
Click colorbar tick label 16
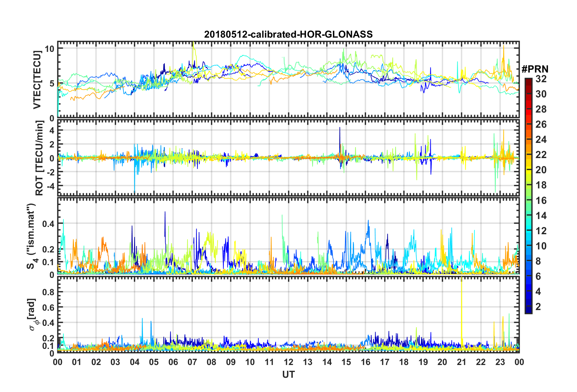(541, 201)
